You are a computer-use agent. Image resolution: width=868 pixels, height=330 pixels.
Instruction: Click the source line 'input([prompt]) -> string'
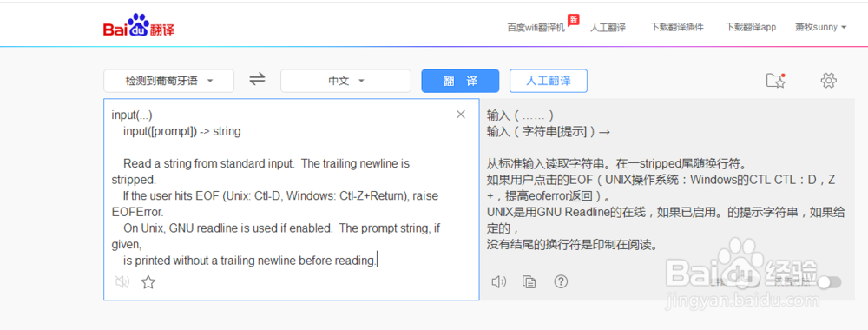pos(182,131)
